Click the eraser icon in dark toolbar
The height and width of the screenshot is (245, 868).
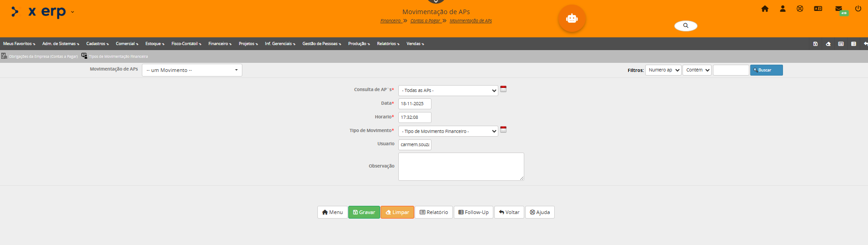828,44
